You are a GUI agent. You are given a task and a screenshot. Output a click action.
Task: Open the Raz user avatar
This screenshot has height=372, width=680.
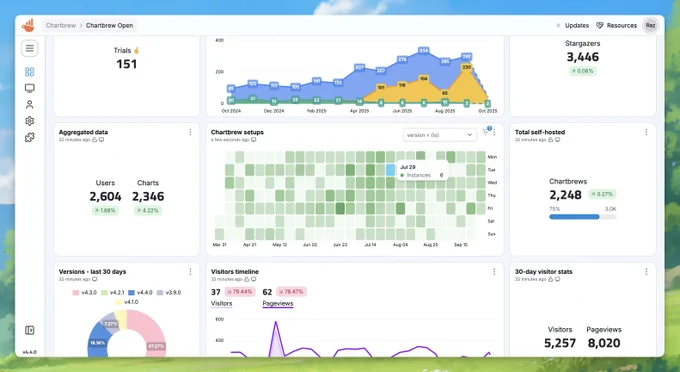(650, 26)
